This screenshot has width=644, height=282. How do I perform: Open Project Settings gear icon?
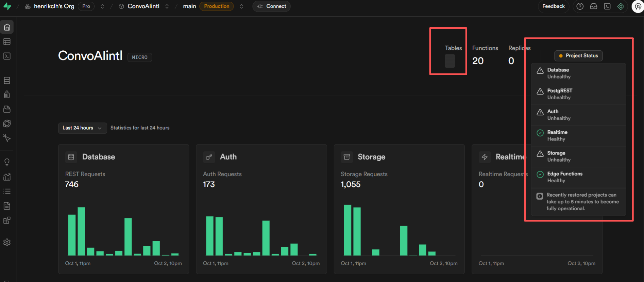pyautogui.click(x=7, y=242)
